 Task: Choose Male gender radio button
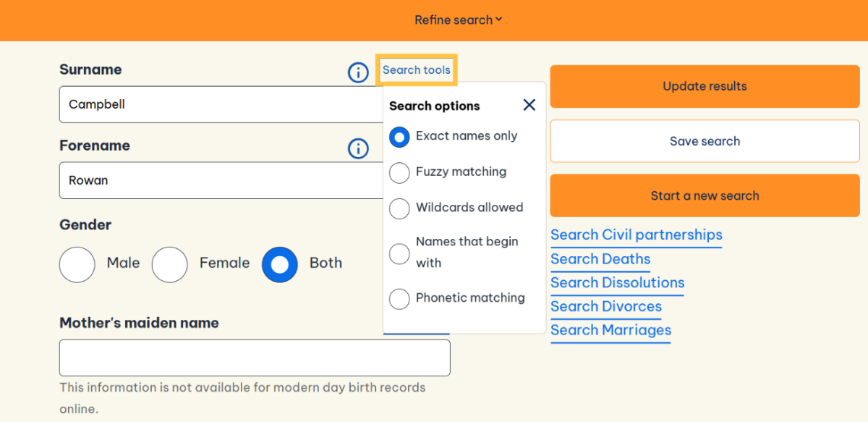[77, 264]
